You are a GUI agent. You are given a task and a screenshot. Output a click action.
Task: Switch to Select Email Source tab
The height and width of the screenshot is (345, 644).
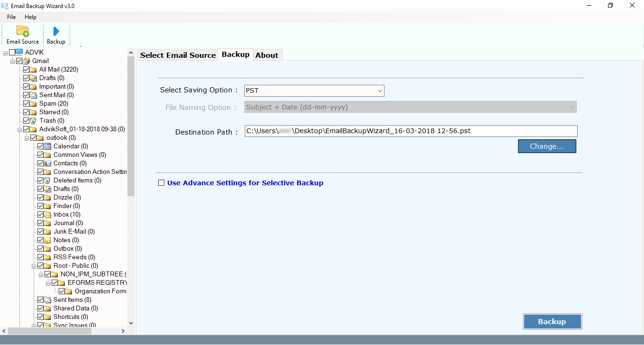(178, 55)
